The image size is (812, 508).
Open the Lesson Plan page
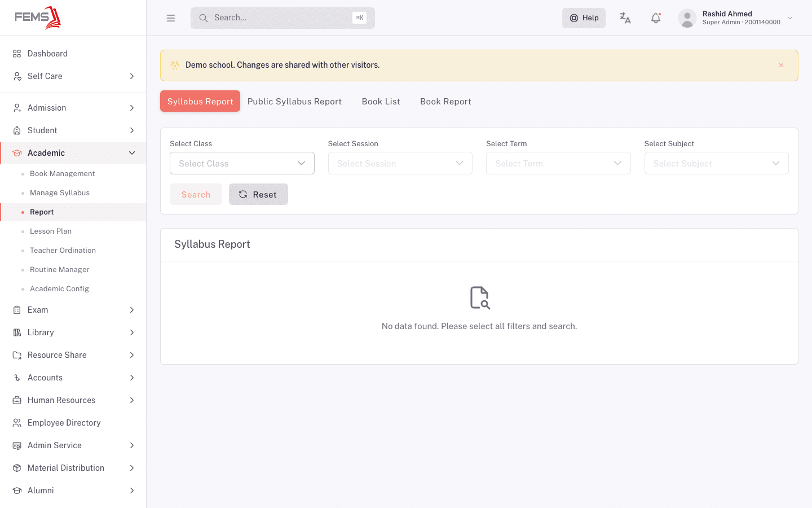[x=51, y=231]
